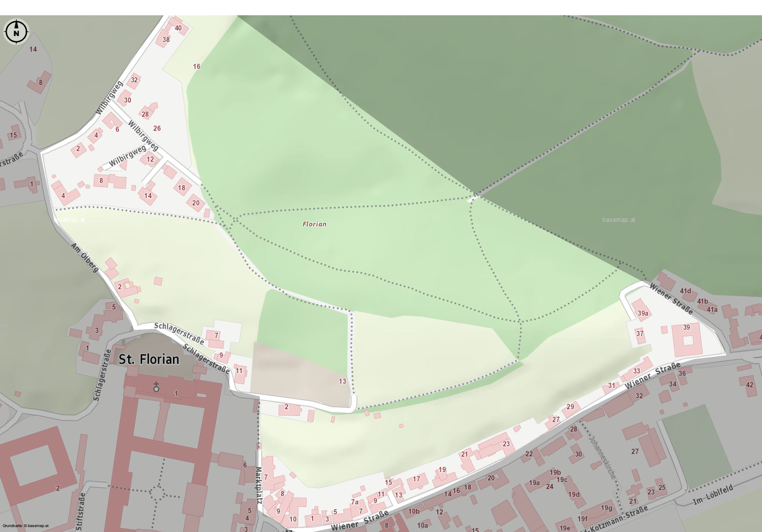This screenshot has height=532, width=762.
Task: Click house number 16 near Wilbirgweg
Action: coord(197,67)
